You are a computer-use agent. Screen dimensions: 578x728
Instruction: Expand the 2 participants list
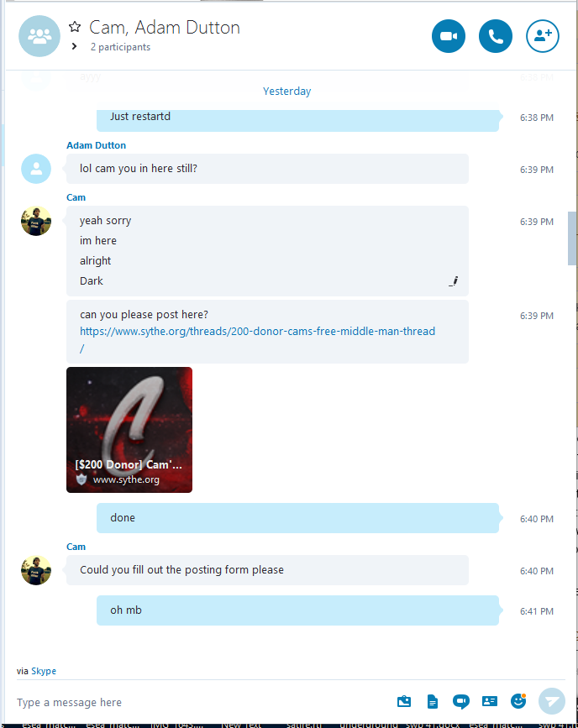(74, 46)
